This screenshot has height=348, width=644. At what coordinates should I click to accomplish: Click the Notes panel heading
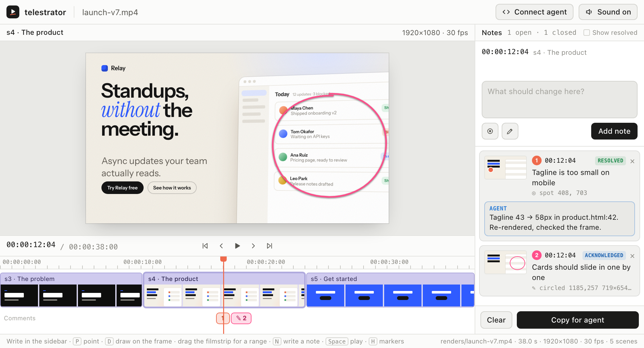[492, 33]
